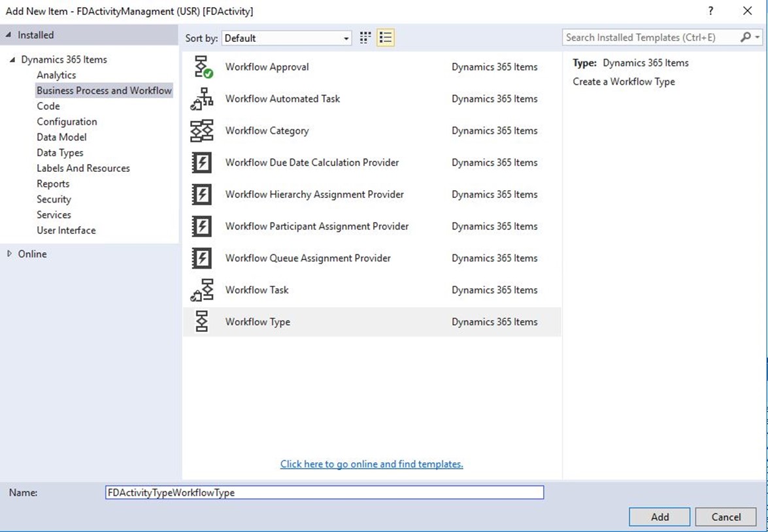Click the Dynamics 365 Items tree label
Viewport: 768px width, 532px height.
pos(63,59)
